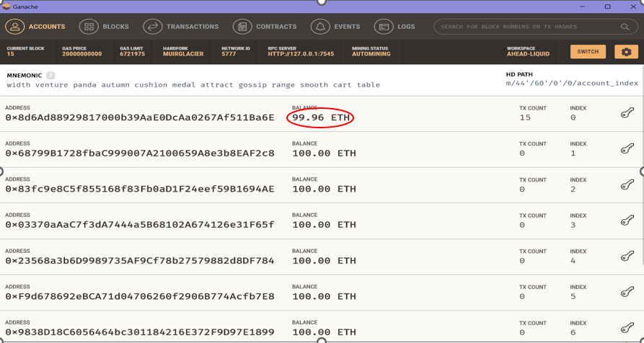The height and width of the screenshot is (343, 644).
Task: Click the AUTOMINING status text
Action: coord(371,54)
